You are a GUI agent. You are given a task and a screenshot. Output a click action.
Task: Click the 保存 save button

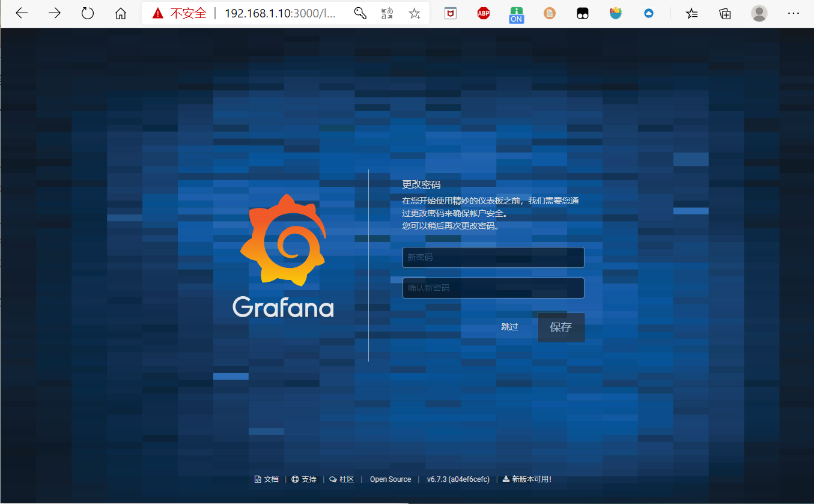[560, 327]
